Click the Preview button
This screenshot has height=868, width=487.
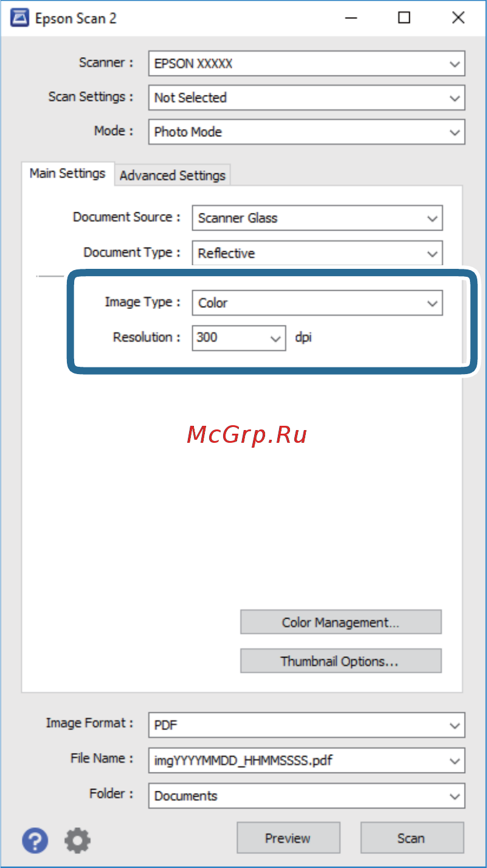pyautogui.click(x=288, y=838)
